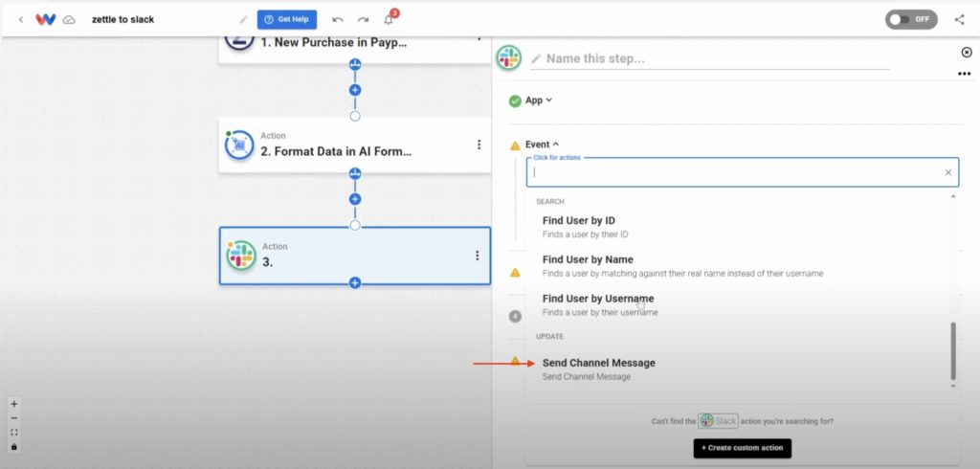Click the Slack icon in step panel header
Viewport: 980px width, 469px height.
[509, 58]
